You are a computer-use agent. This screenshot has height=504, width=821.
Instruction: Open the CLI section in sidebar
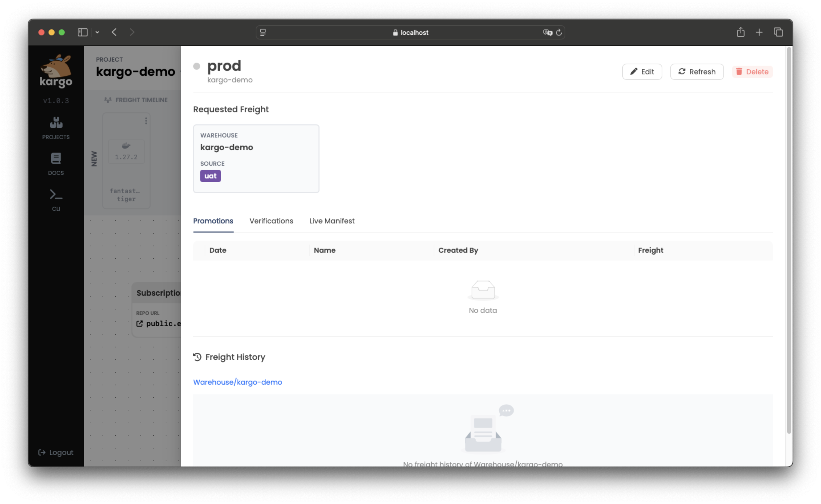(x=56, y=199)
